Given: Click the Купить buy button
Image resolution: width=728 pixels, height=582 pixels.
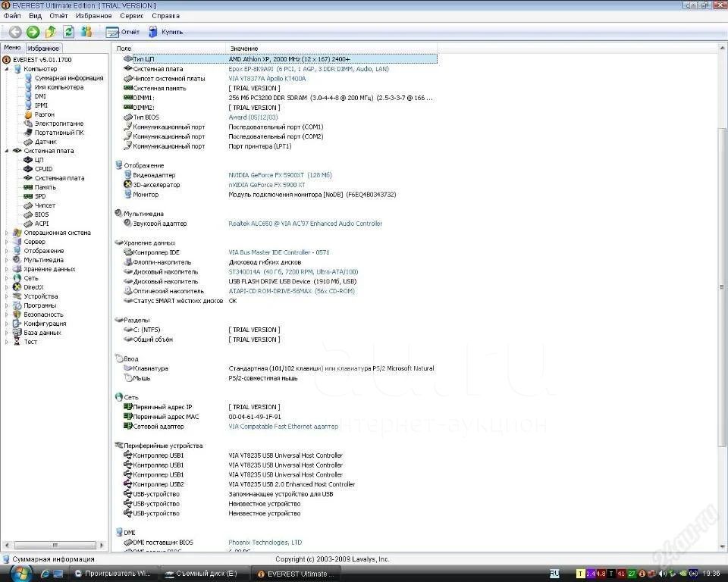Looking at the screenshot, I should pos(165,32).
